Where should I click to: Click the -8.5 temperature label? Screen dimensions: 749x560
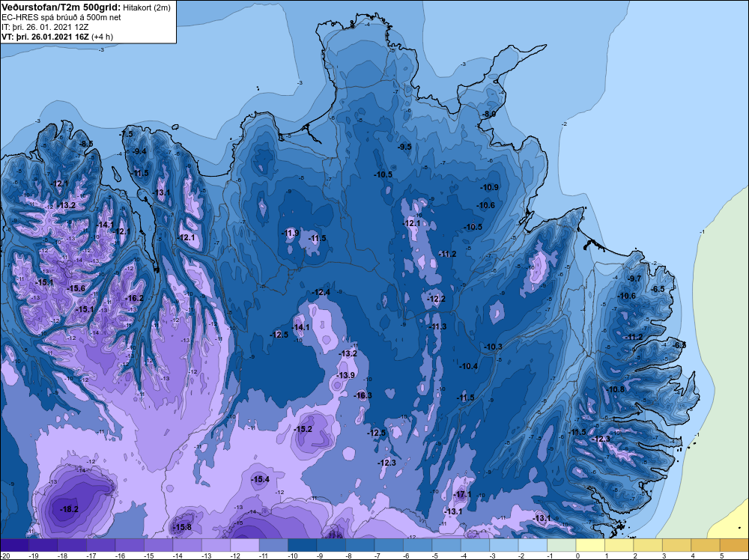click(x=86, y=144)
